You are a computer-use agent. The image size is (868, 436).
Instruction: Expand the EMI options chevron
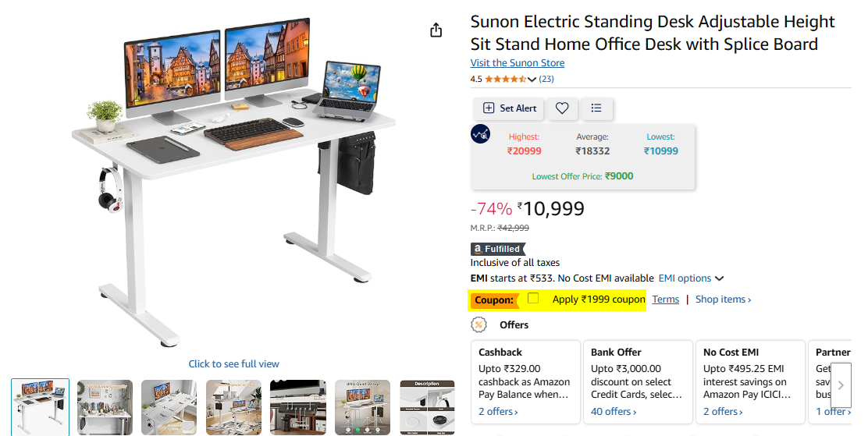[x=719, y=278]
